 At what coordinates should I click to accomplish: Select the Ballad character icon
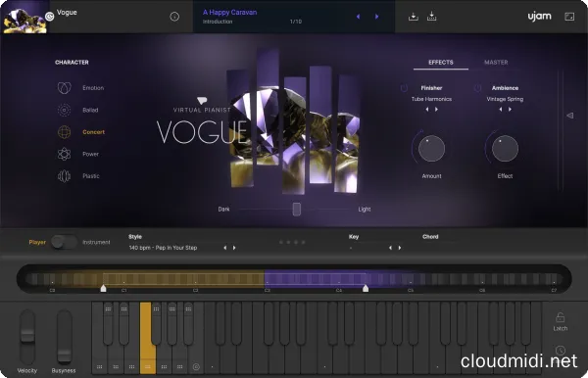pos(64,110)
